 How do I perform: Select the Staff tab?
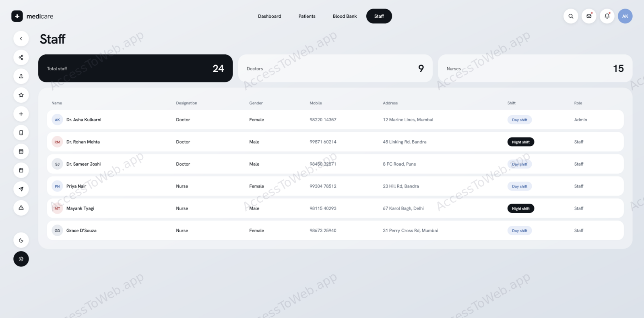(379, 16)
